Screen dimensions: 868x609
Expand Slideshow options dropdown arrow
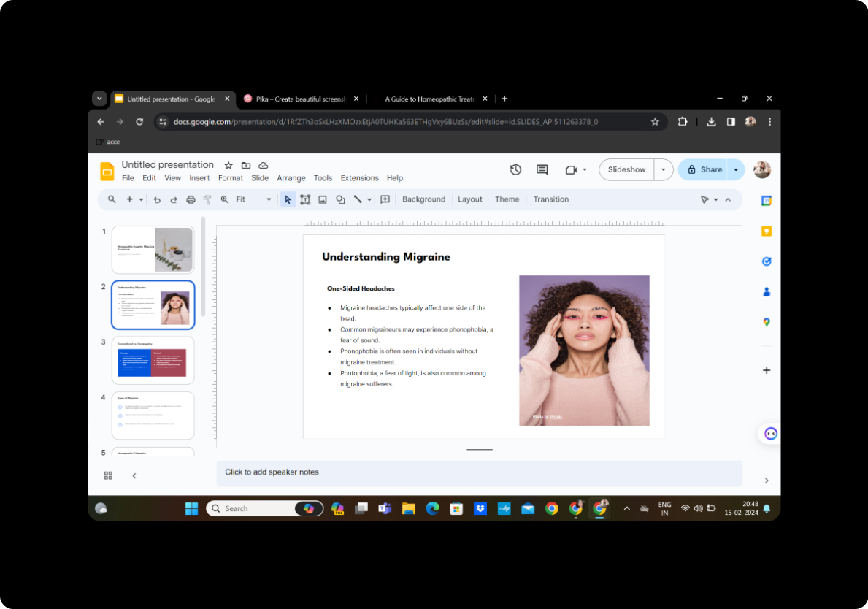click(x=663, y=169)
